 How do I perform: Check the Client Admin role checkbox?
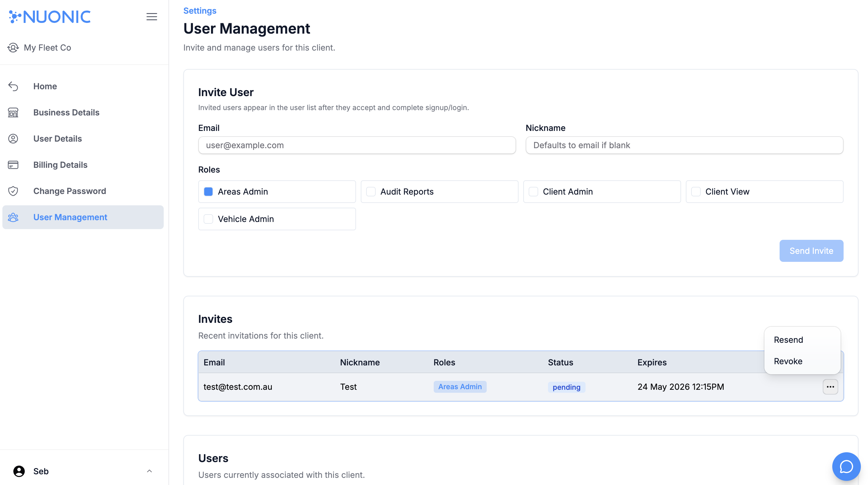533,192
